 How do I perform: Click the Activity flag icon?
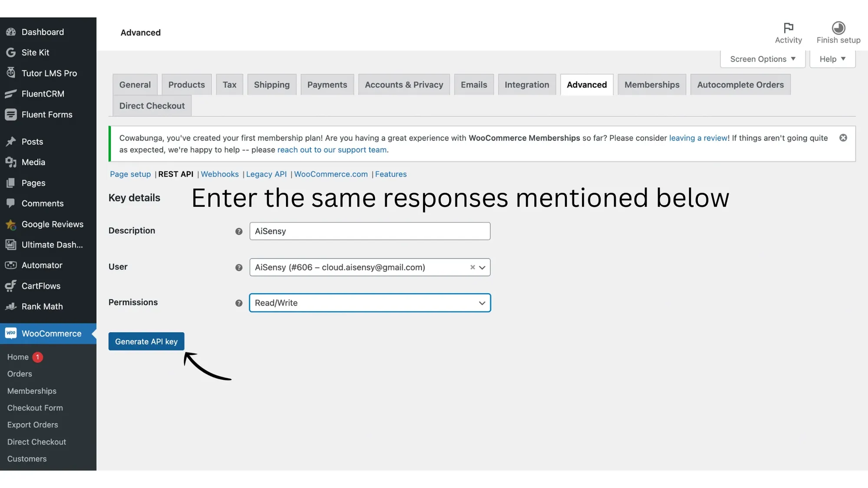(788, 28)
